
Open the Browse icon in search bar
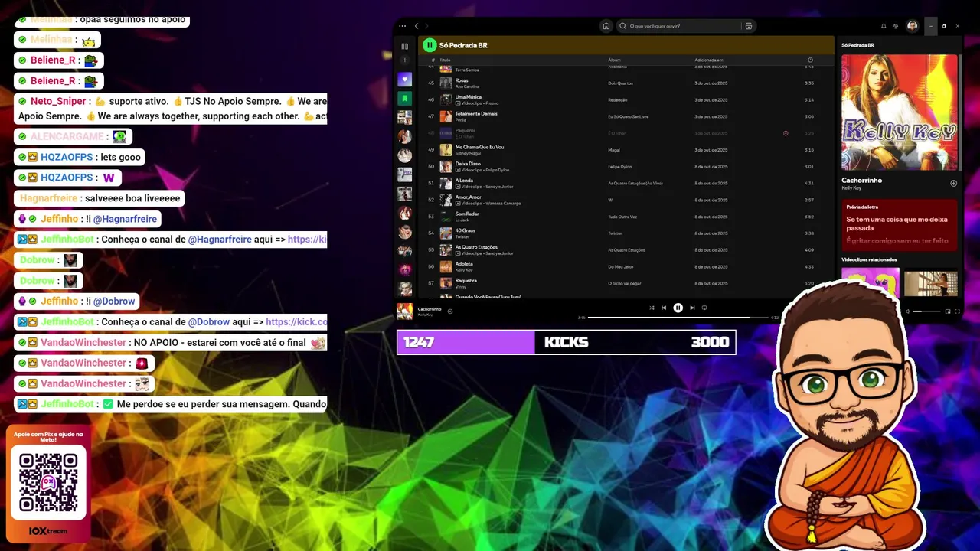point(749,26)
